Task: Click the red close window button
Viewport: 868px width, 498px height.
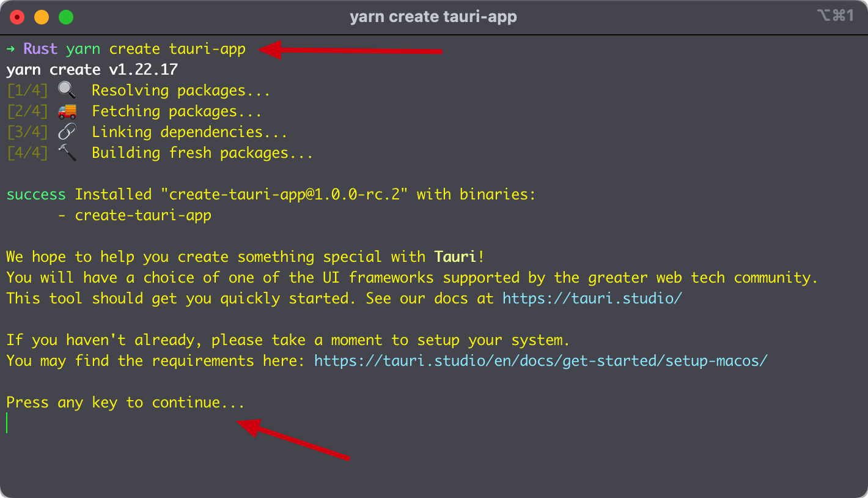Action: 17,17
